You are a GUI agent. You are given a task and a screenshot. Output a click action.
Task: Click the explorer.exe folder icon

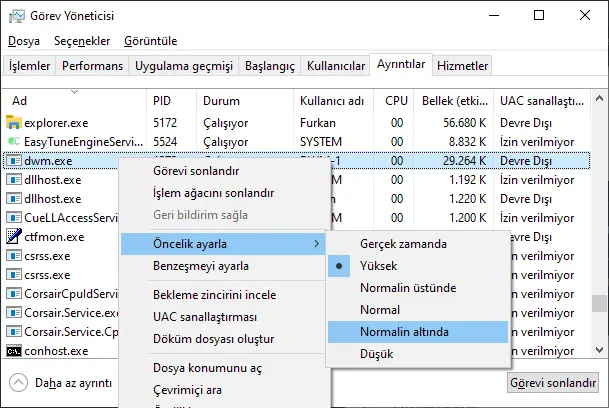click(x=14, y=122)
